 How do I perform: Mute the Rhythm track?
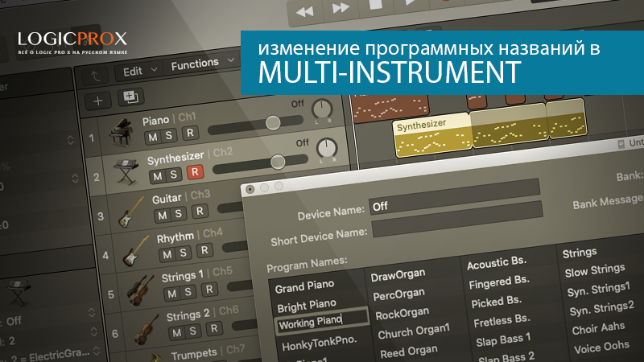pyautogui.click(x=167, y=254)
